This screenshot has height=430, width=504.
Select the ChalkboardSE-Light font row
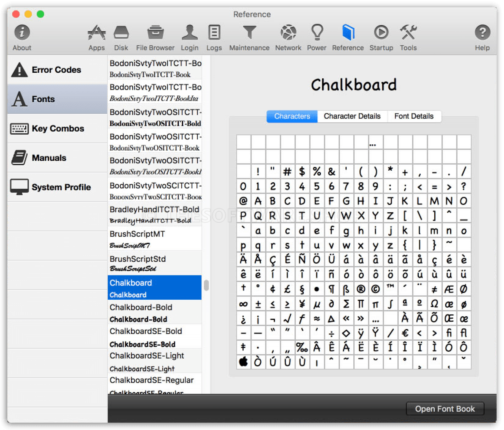tap(155, 361)
